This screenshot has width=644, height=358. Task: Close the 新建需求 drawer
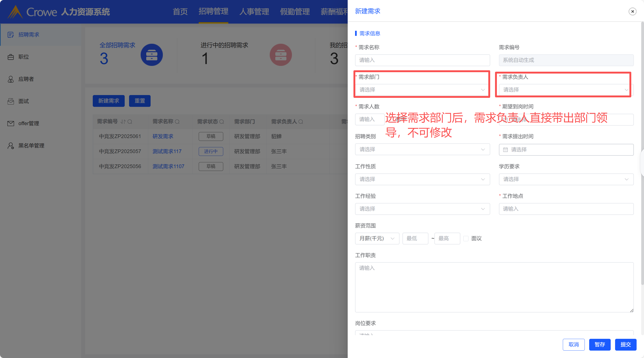632,12
